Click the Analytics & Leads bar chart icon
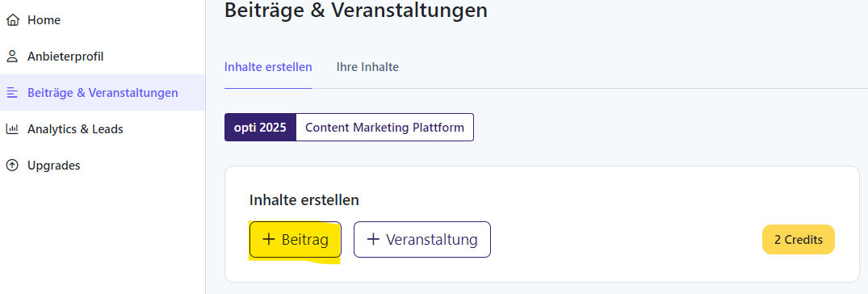This screenshot has width=868, height=294. (x=12, y=129)
